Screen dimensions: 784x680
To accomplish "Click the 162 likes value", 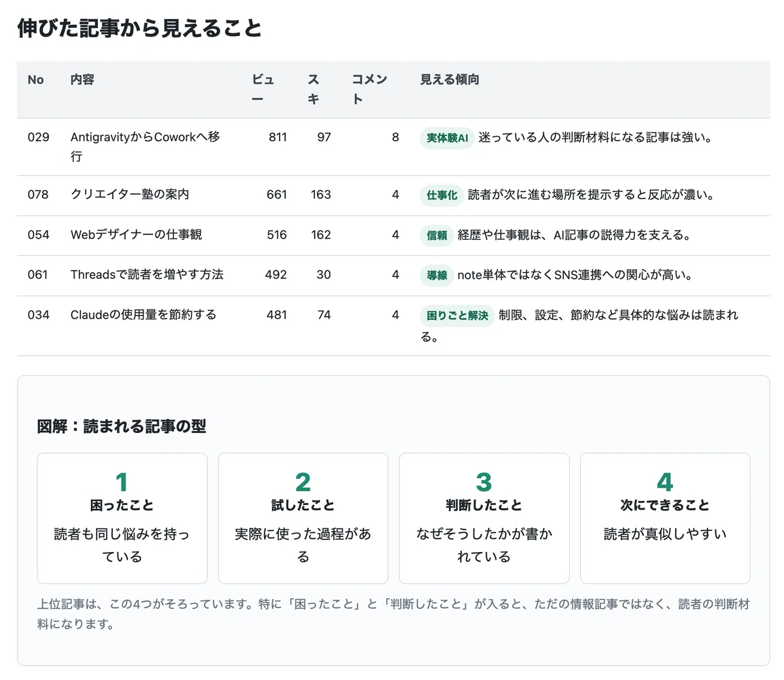I will point(321,235).
